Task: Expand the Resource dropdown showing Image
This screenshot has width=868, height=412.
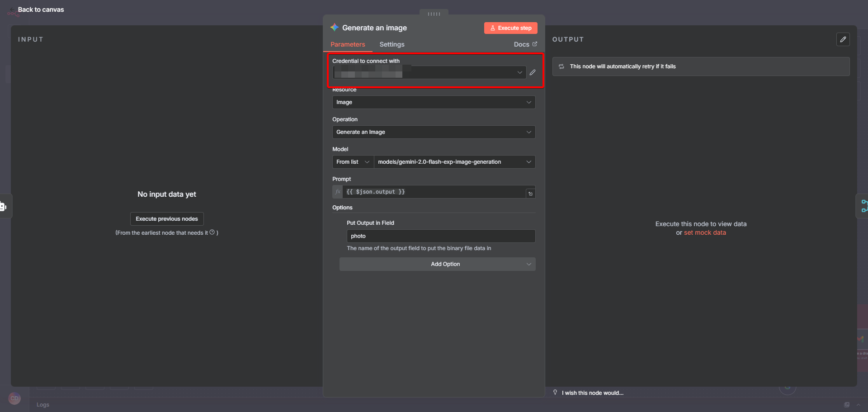Action: [x=434, y=102]
